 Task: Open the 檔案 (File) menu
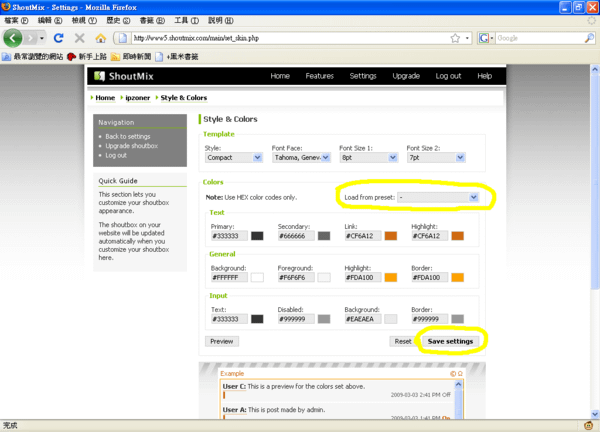tap(16, 21)
